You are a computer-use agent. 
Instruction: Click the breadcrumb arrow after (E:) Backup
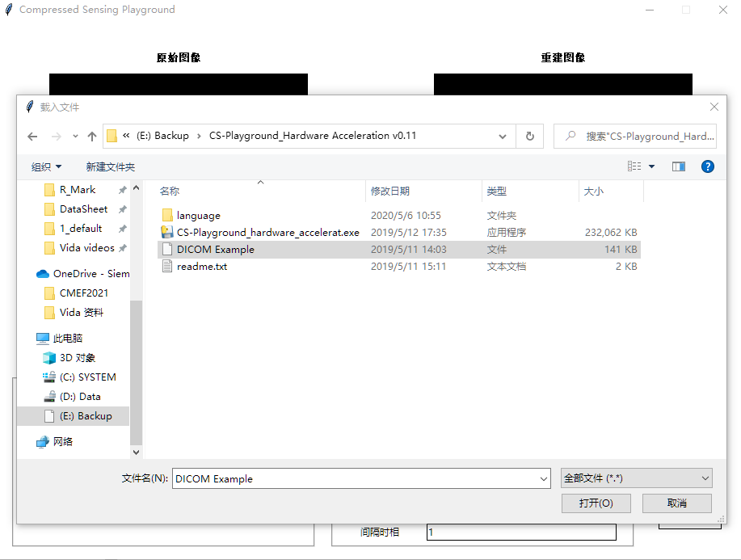point(199,136)
